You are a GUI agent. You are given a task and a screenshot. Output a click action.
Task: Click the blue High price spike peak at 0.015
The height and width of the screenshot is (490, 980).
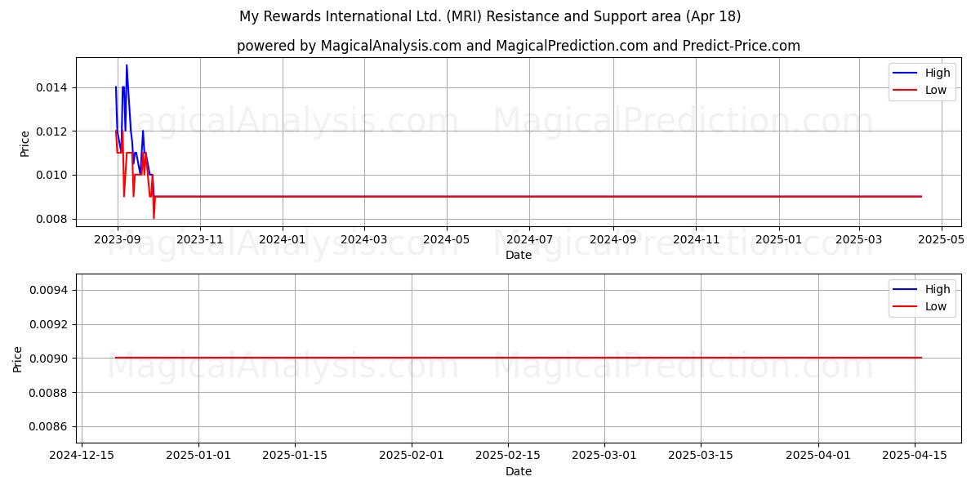(127, 65)
